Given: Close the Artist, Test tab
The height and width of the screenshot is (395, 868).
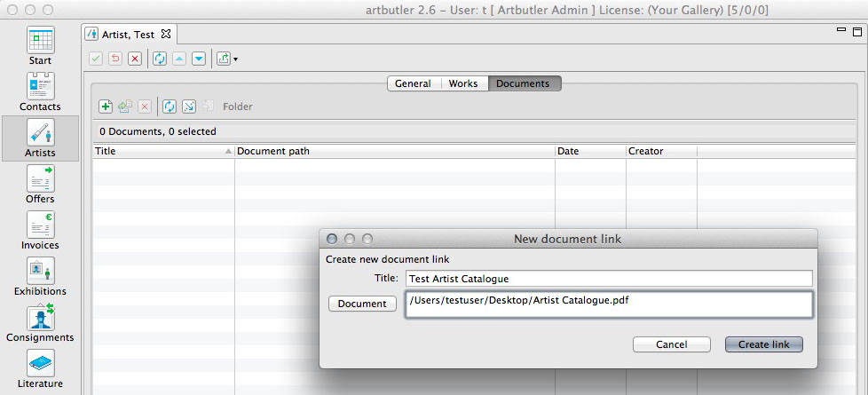Looking at the screenshot, I should (165, 35).
